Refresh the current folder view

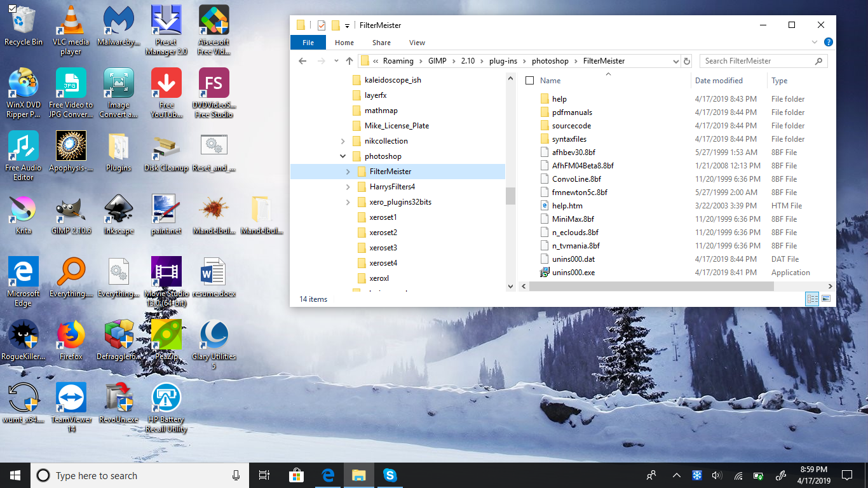click(686, 61)
